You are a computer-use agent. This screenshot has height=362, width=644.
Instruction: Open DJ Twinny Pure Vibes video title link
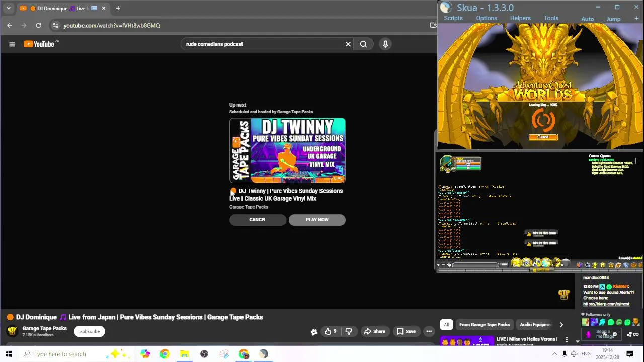tap(286, 195)
